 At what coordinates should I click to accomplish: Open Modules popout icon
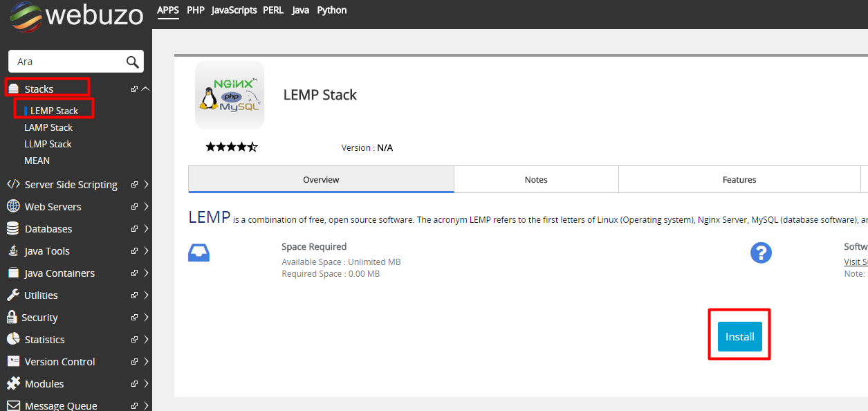pyautogui.click(x=135, y=384)
